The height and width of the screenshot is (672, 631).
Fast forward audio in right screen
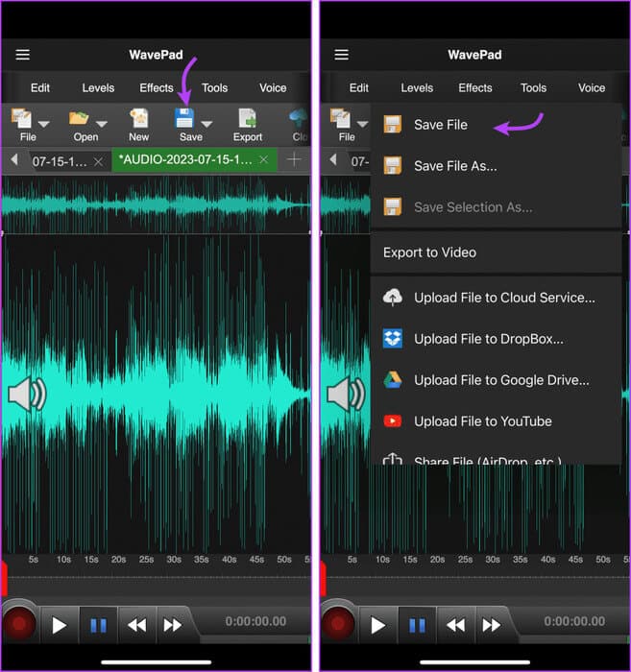[491, 625]
